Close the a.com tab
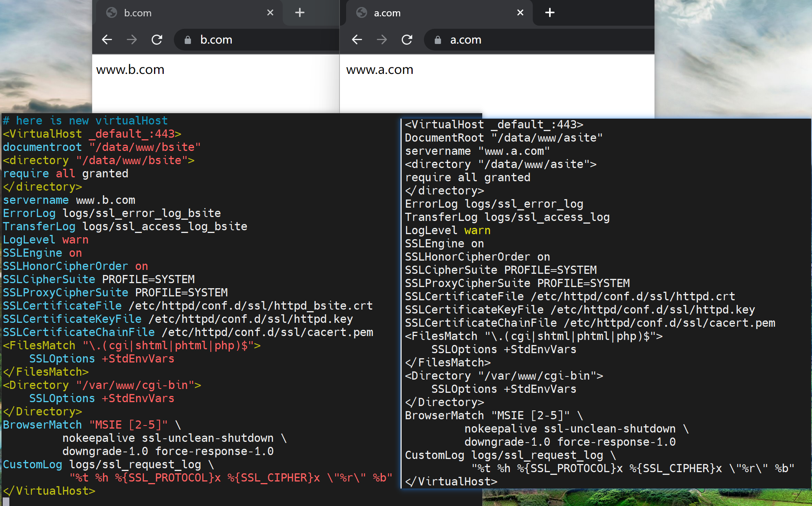This screenshot has height=506, width=812. coord(520,13)
